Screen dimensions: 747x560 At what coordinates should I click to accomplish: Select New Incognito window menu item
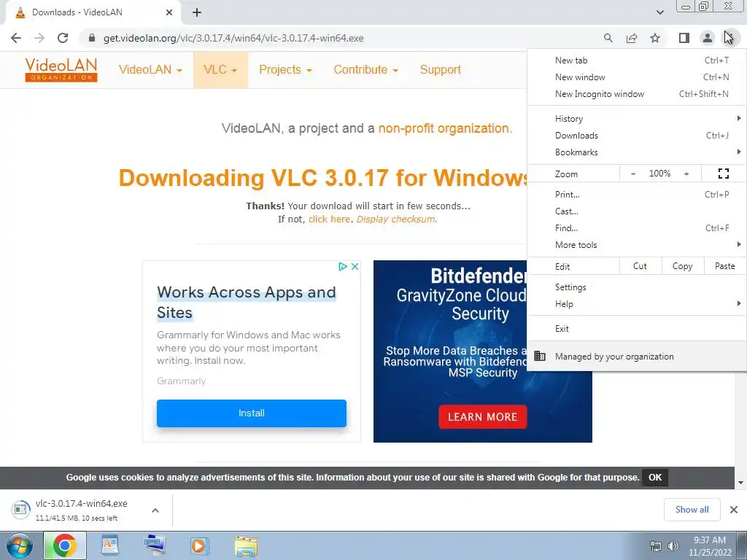pos(637,94)
